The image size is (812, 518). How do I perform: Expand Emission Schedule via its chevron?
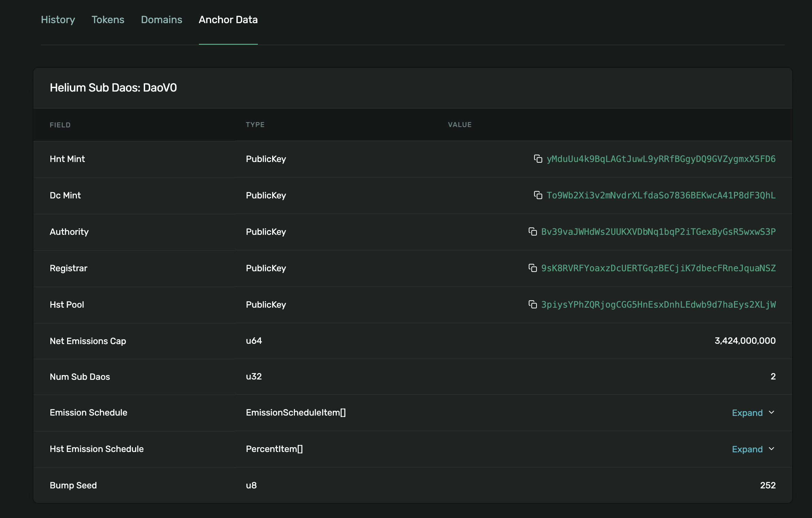771,412
